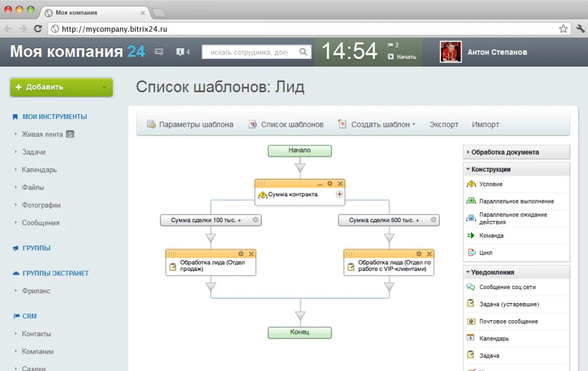
Task: Open Контакты under CRM section
Action: (36, 334)
